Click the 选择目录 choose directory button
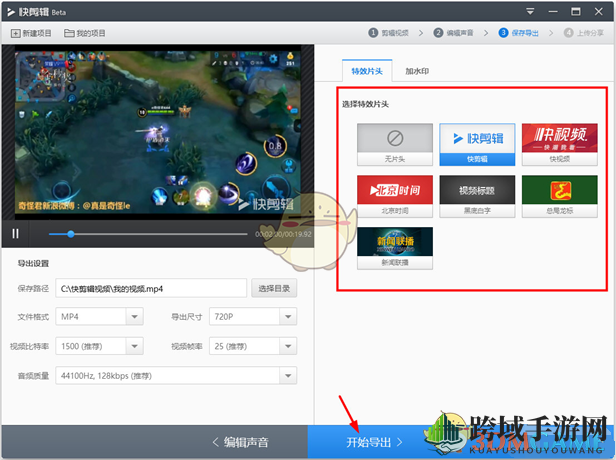 pyautogui.click(x=274, y=289)
